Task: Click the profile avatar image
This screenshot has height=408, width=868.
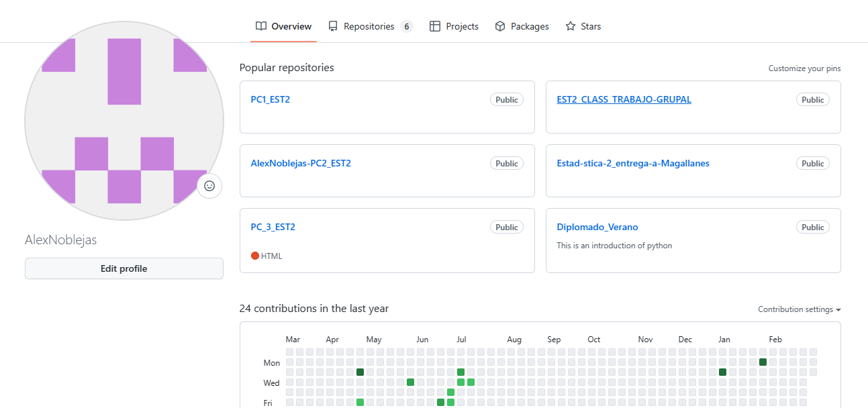Action: [x=124, y=121]
